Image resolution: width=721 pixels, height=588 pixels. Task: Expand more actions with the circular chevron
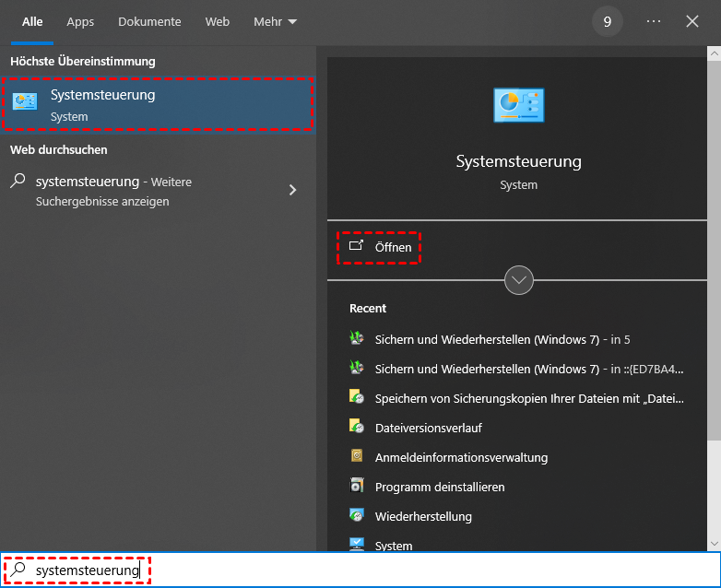point(519,279)
